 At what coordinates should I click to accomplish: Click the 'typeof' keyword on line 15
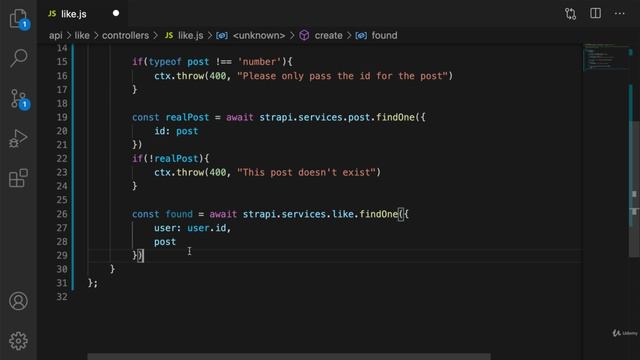click(164, 62)
